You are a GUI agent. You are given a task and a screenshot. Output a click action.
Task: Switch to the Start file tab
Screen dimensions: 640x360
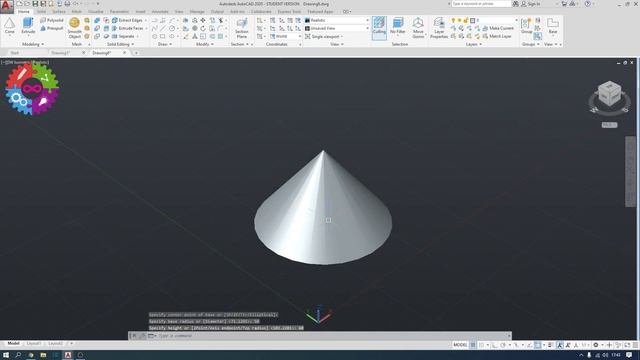tap(15, 53)
